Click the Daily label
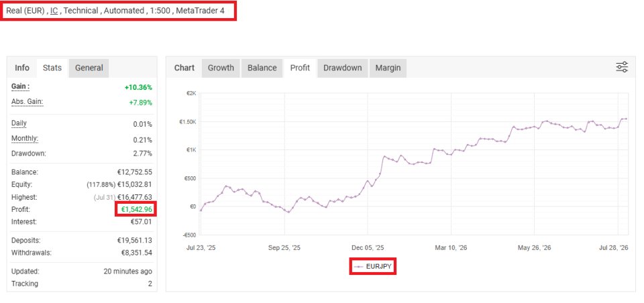This screenshot has height=303, width=644. tap(19, 123)
